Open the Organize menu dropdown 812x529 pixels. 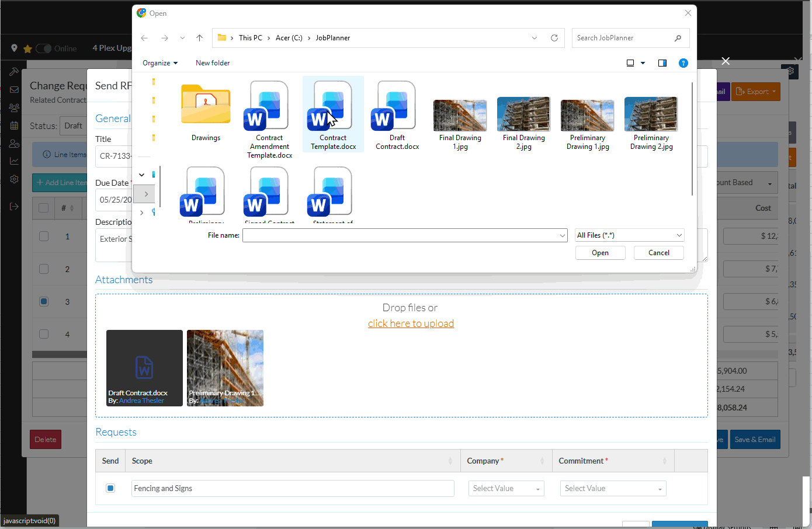tap(160, 63)
